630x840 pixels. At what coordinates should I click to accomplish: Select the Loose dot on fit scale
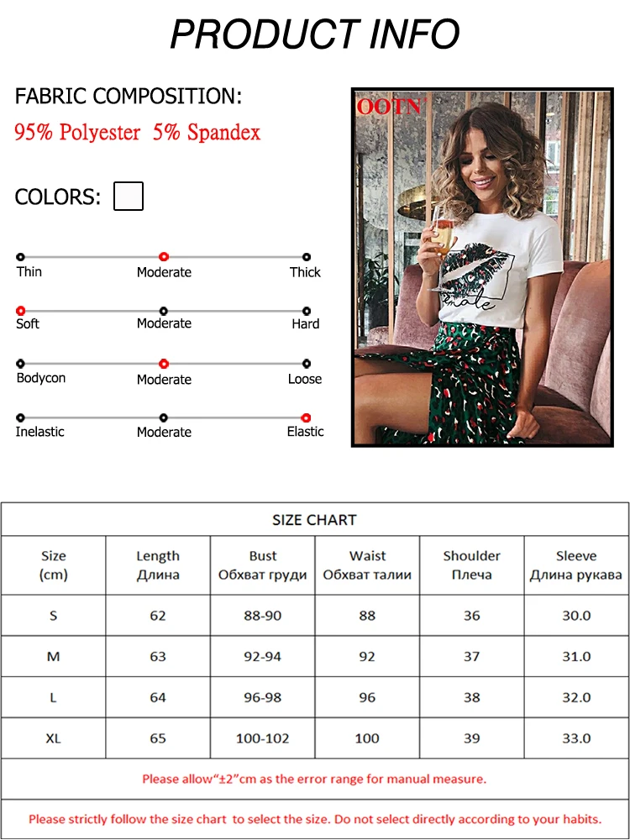tap(307, 364)
